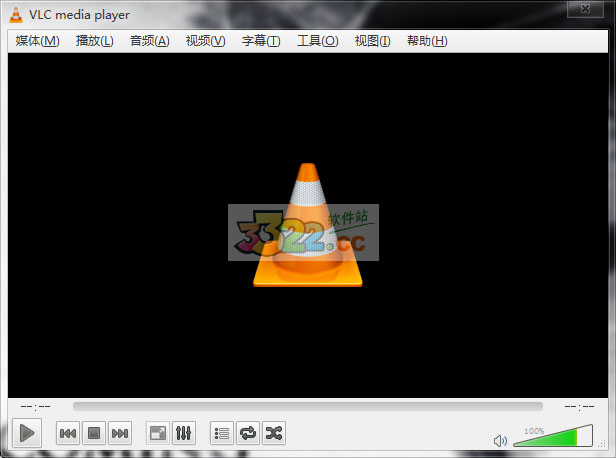Viewport: 616px width, 458px height.
Task: Click the VLC cone icon in title bar
Action: pyautogui.click(x=16, y=15)
